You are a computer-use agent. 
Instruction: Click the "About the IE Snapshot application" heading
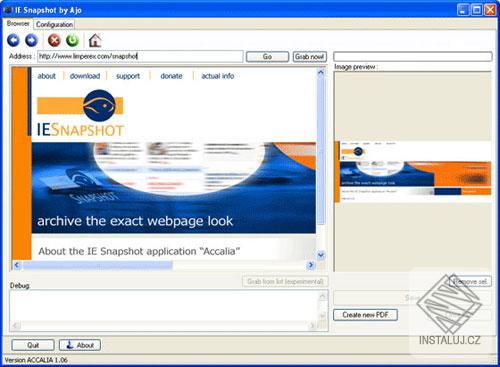(139, 251)
